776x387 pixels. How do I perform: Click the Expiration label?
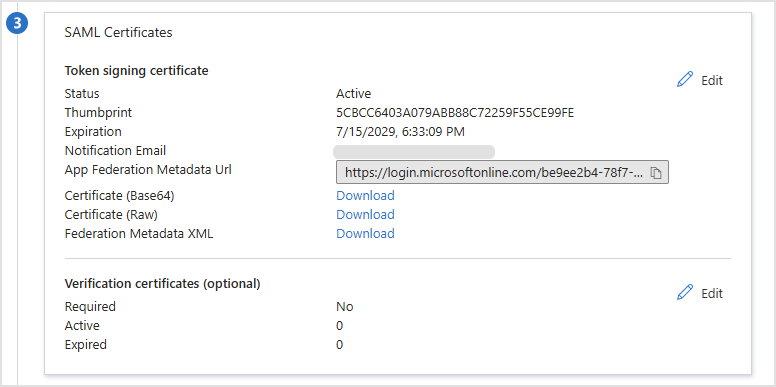tap(93, 132)
